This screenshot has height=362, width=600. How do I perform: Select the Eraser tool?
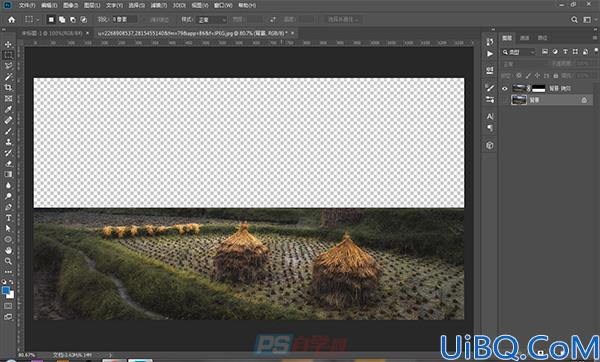(8, 163)
